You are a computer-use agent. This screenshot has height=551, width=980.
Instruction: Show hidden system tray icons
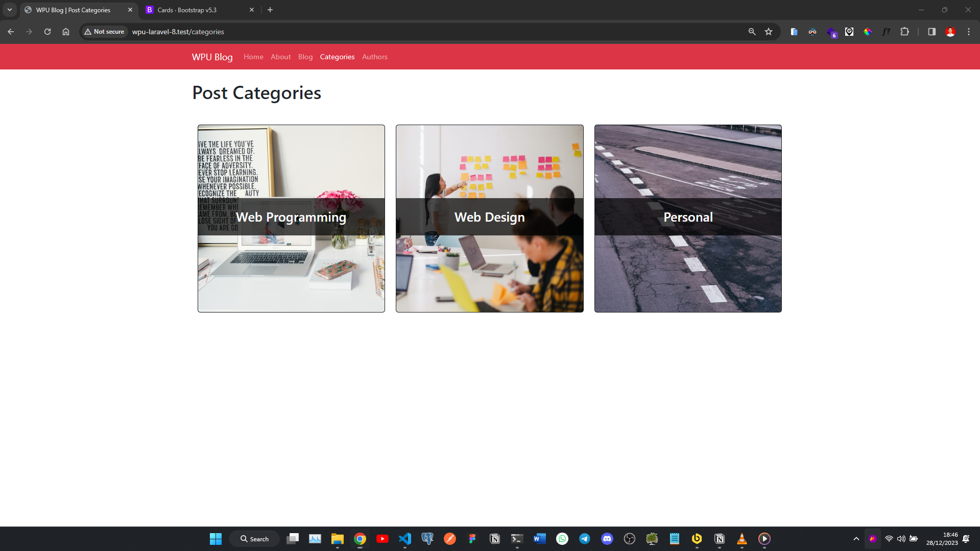coord(856,539)
